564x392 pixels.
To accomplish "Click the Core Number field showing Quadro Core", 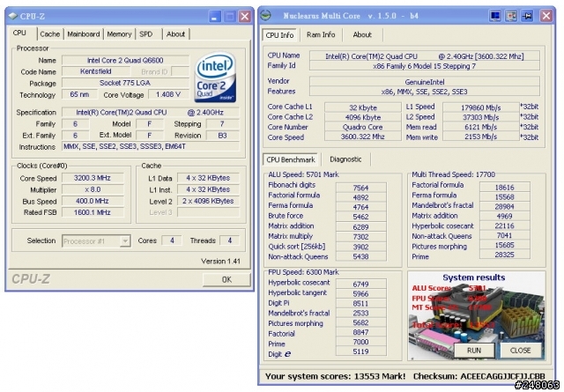I will (x=362, y=127).
